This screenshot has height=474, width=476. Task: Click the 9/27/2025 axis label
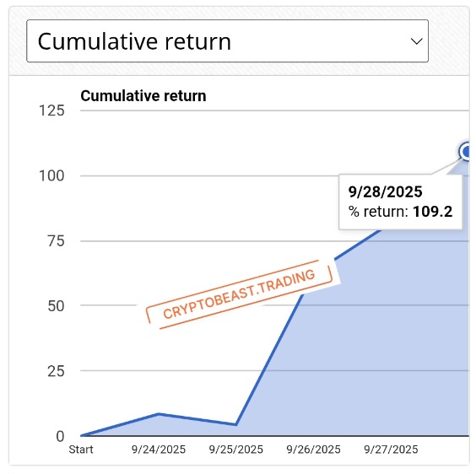(x=391, y=450)
